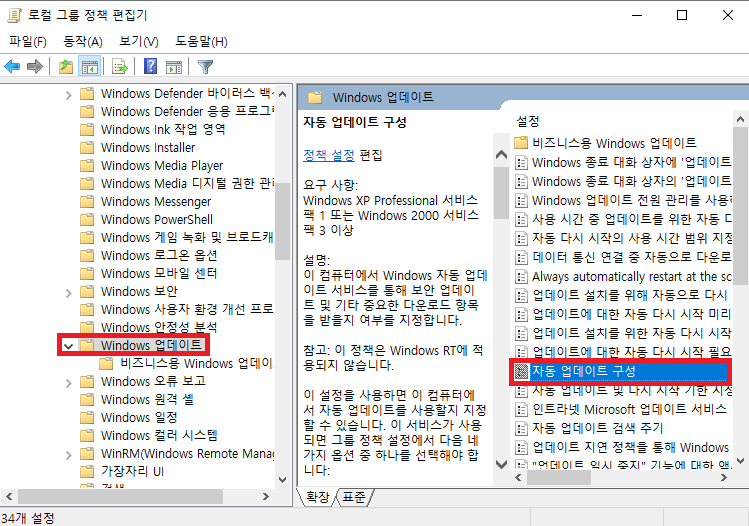Viewport: 749px width, 526px height.
Task: Toggle the Show/Hide action pane icon
Action: 174,66
